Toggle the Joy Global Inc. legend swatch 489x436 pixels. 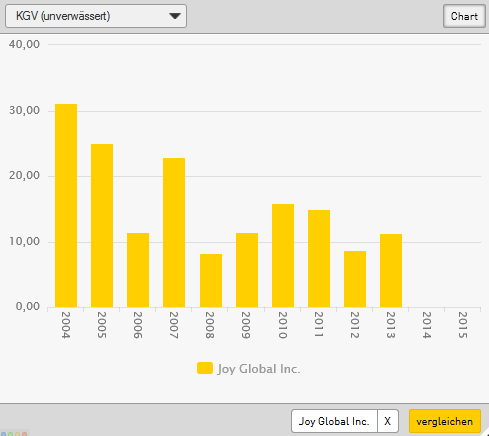point(205,368)
